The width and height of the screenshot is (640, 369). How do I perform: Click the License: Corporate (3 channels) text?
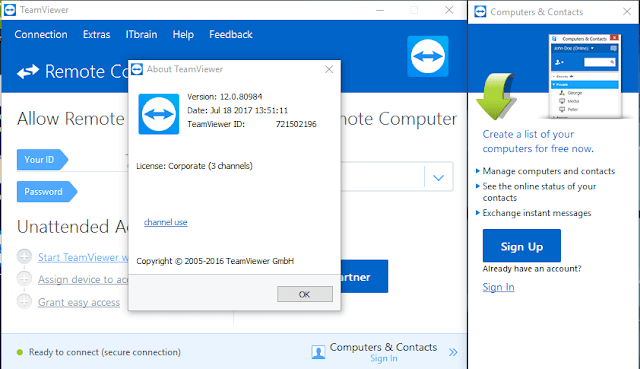194,166
